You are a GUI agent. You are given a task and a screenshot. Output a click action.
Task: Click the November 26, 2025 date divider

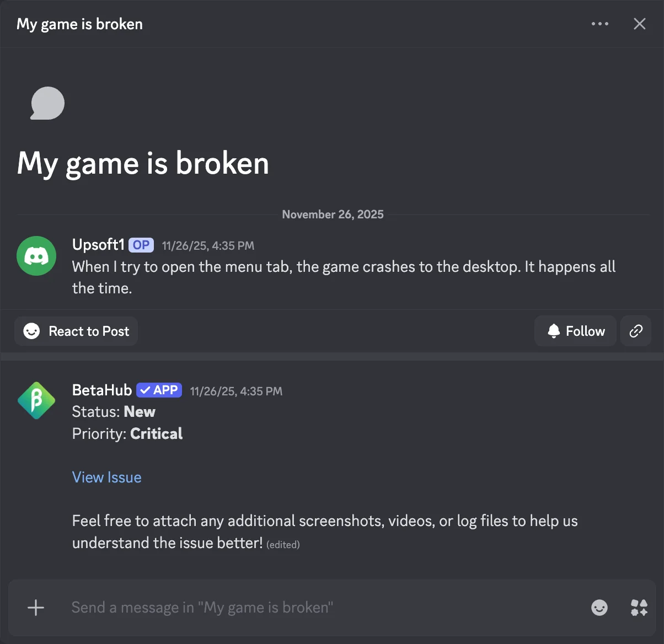click(x=333, y=214)
